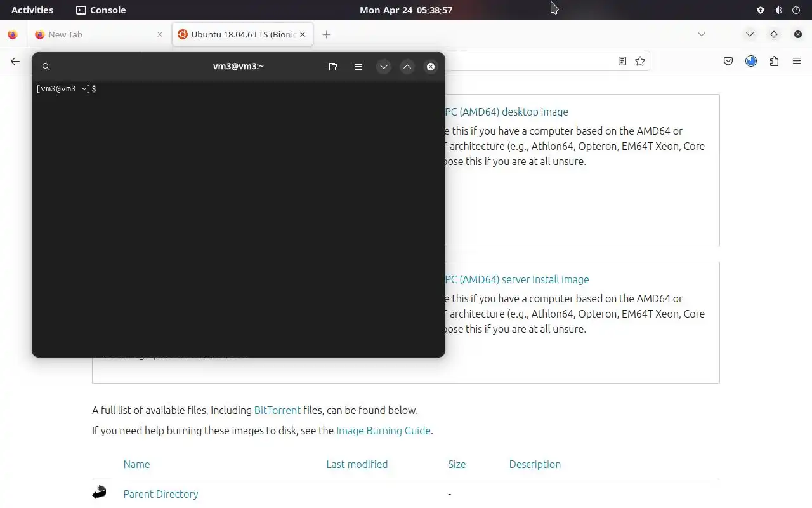Open the PC (AMD64) server install image link
The height and width of the screenshot is (508, 812).
pos(516,279)
